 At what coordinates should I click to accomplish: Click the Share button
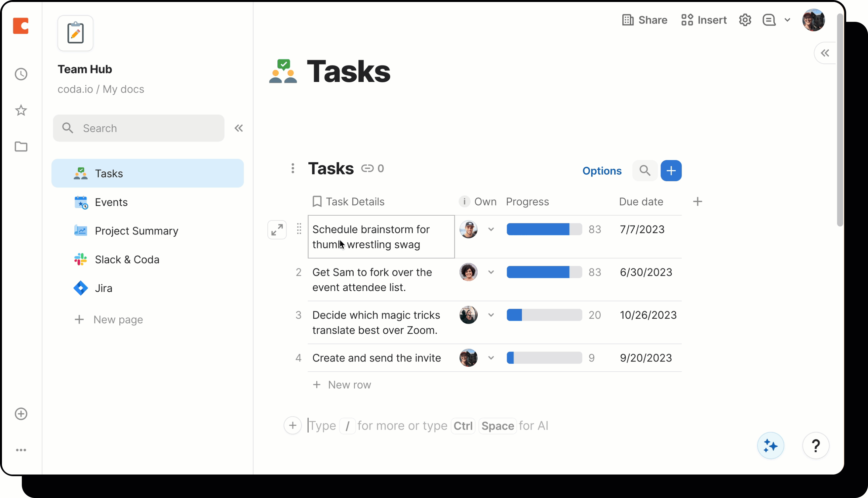click(x=645, y=20)
